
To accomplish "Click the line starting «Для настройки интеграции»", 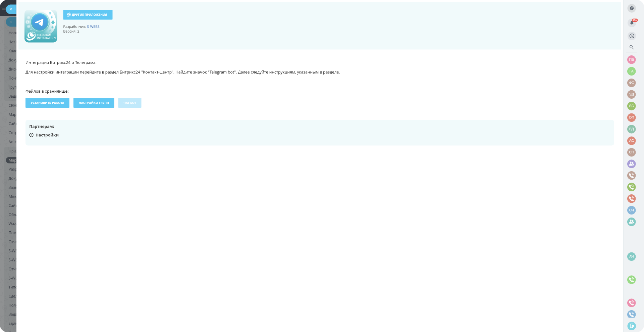I will [182, 72].
